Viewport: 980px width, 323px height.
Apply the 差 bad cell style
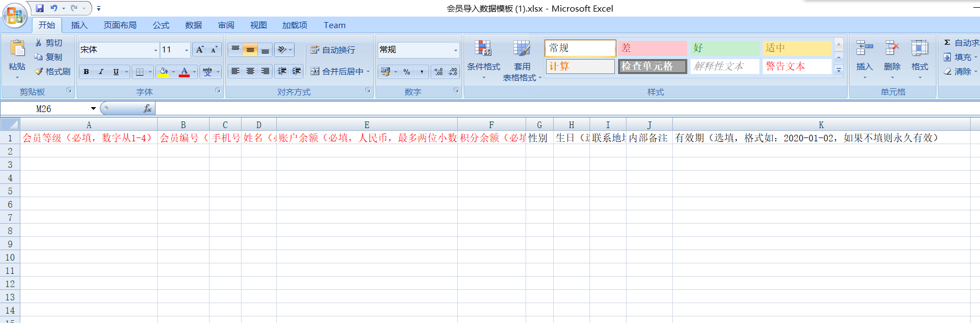[652, 48]
